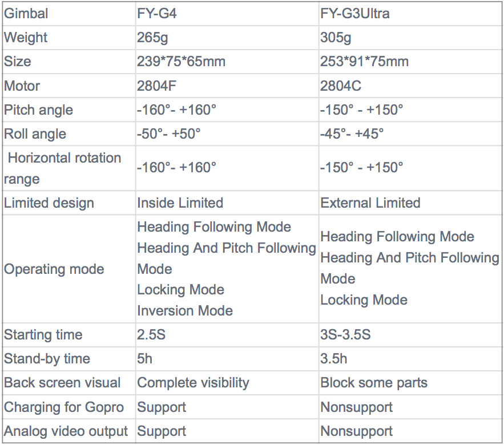Select the Complete visibility cell
Screen dimensions: 504x445
coord(193,383)
